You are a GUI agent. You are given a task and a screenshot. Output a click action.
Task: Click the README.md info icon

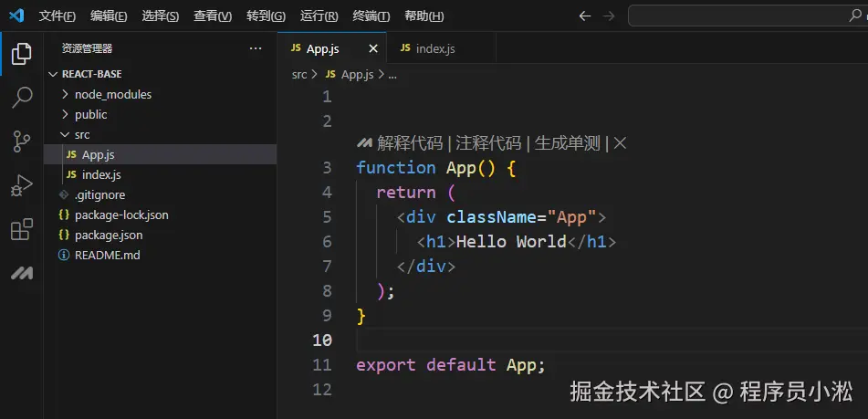point(64,256)
